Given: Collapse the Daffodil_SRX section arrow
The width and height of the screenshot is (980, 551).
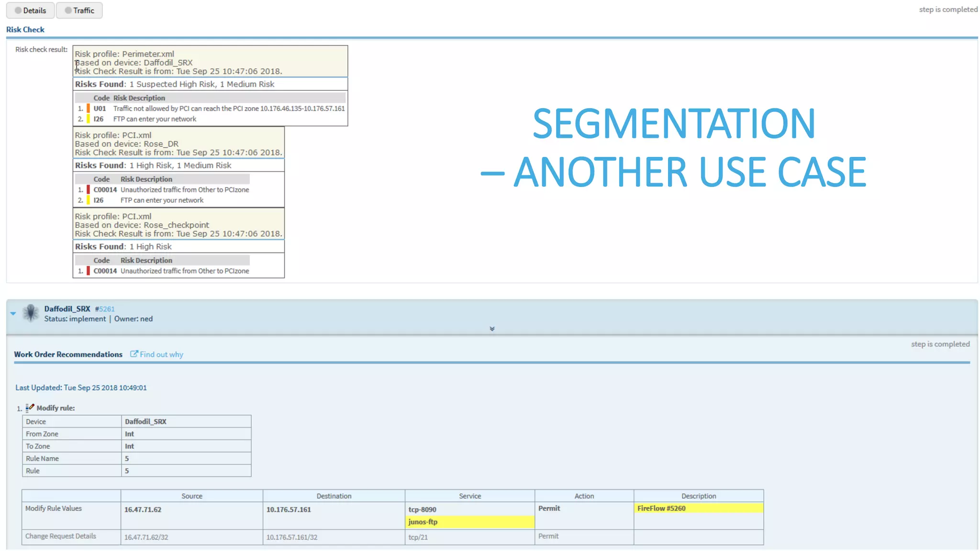Looking at the screenshot, I should pyautogui.click(x=13, y=314).
